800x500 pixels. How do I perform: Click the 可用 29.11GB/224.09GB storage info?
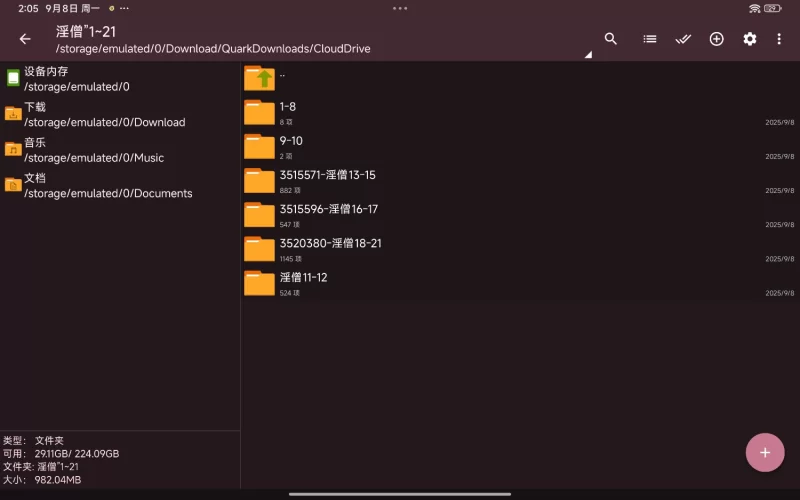[61, 454]
